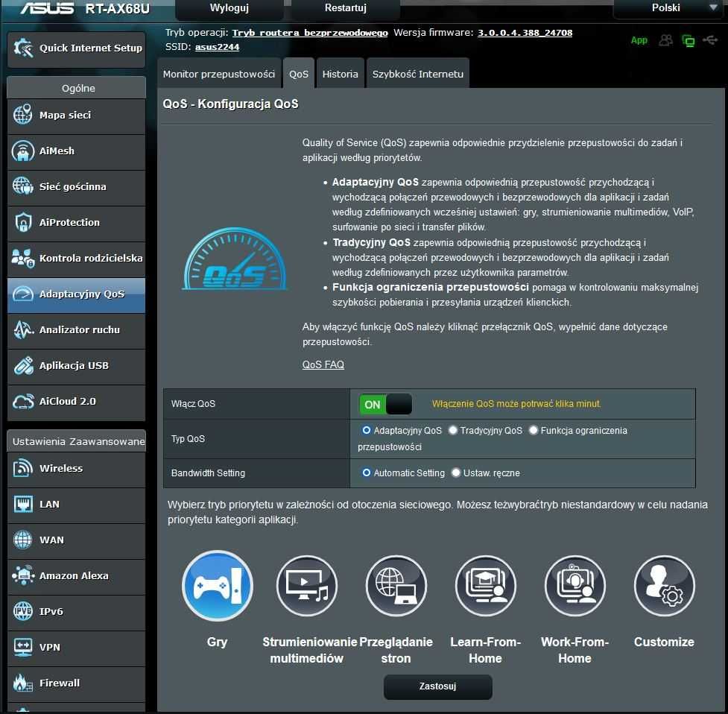Image resolution: width=728 pixels, height=714 pixels.
Task: Select Automatic Setting bandwidth radio button
Action: 367,473
